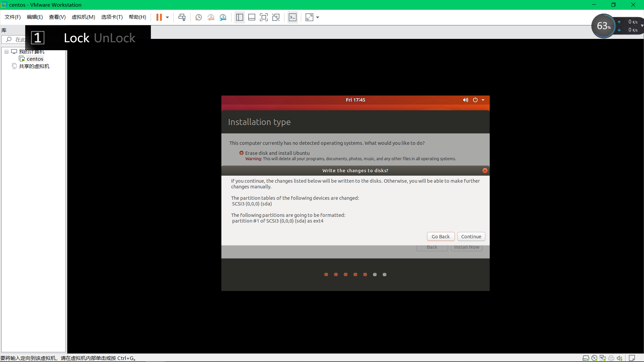Click the installer's Back button

432,247
